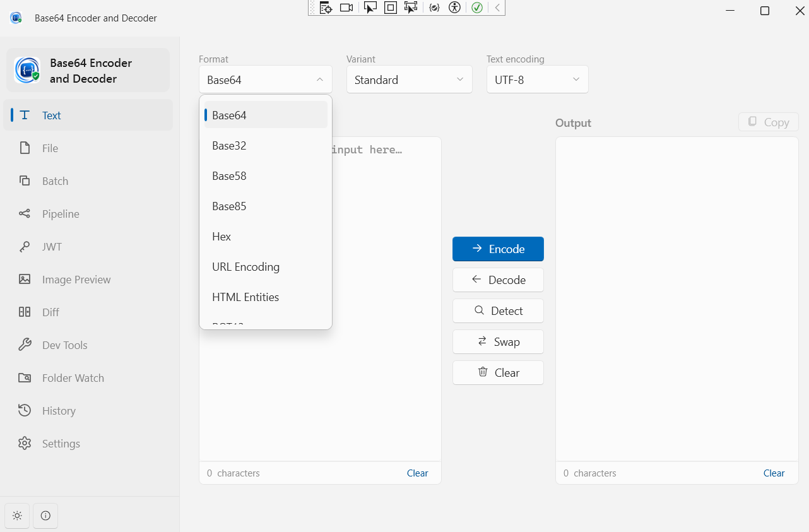Toggle the light/dark theme sun icon
This screenshot has height=532, width=809.
17,516
